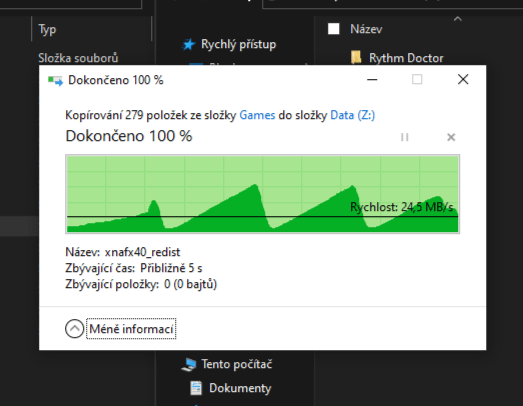523x406 pixels.
Task: Open the Dokumenty folder icon
Action: [x=196, y=388]
